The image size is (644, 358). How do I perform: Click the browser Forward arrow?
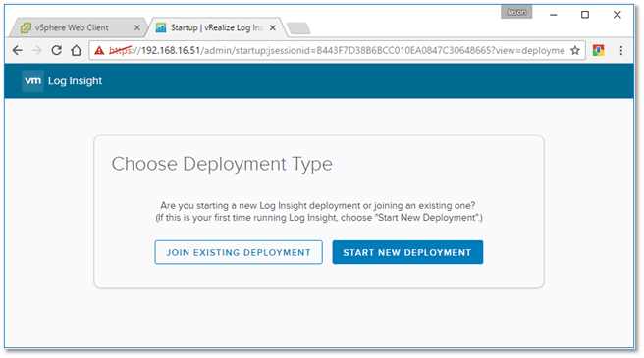[37, 50]
